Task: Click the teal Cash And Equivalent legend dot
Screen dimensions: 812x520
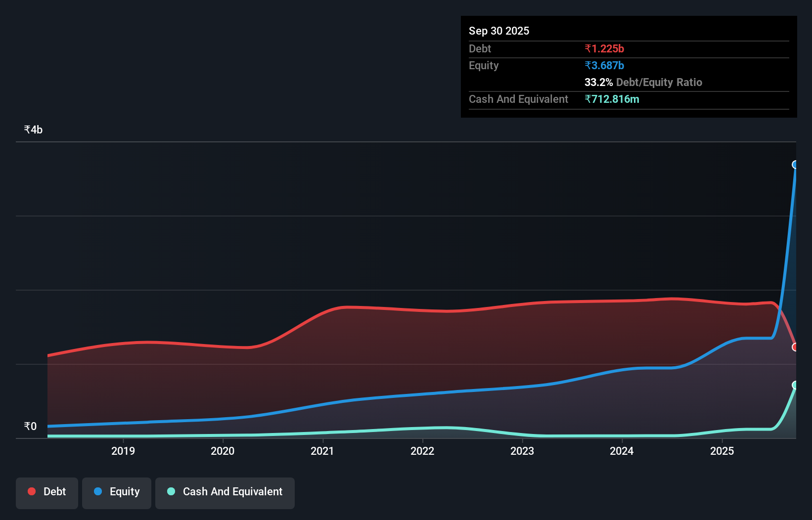Action: pos(170,492)
